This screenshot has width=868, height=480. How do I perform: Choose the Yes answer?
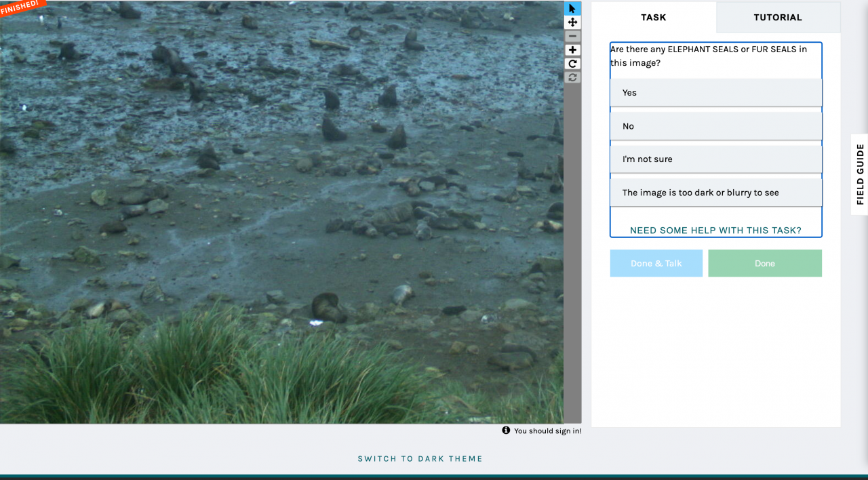(716, 92)
